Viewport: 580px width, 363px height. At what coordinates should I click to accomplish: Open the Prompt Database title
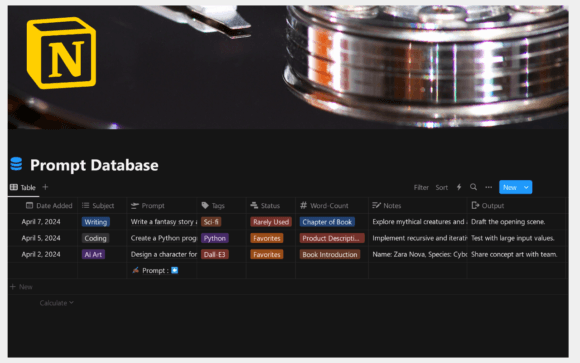(x=94, y=165)
